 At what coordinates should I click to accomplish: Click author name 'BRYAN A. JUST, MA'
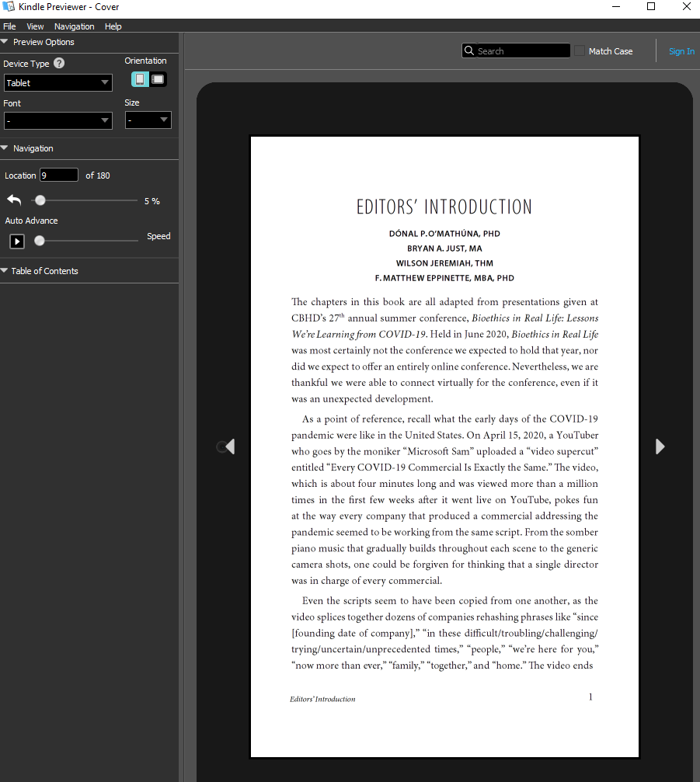tap(444, 249)
